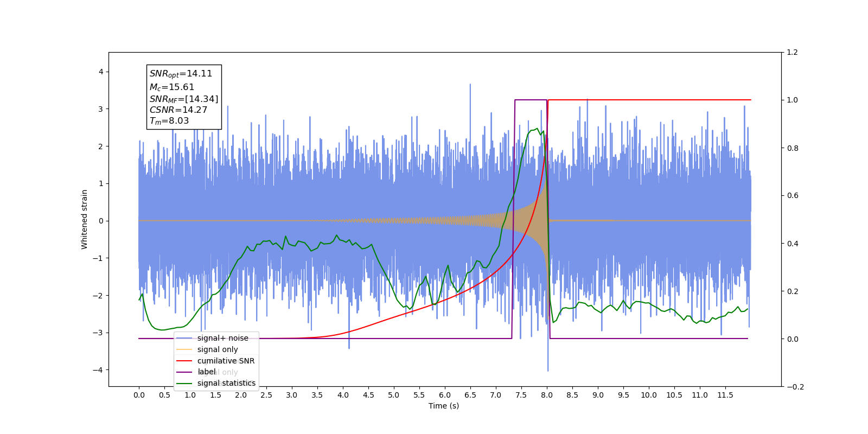Viewport: 868px width, 434px height.
Task: Click the −3 tick on left axis
Action: 98,333
